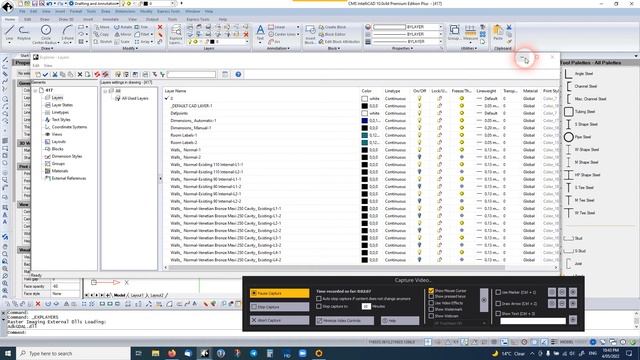640x360 pixels.
Task: Click the Help button in Capture Video
Action: (400, 321)
